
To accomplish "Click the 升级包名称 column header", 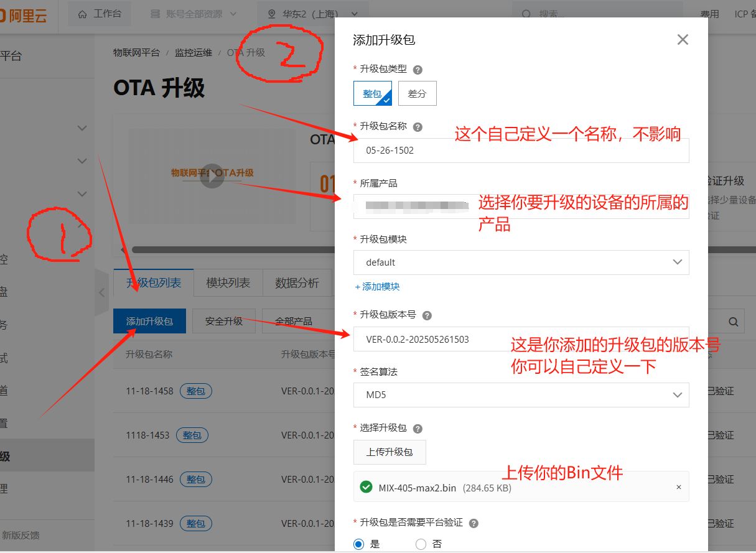I will [149, 355].
